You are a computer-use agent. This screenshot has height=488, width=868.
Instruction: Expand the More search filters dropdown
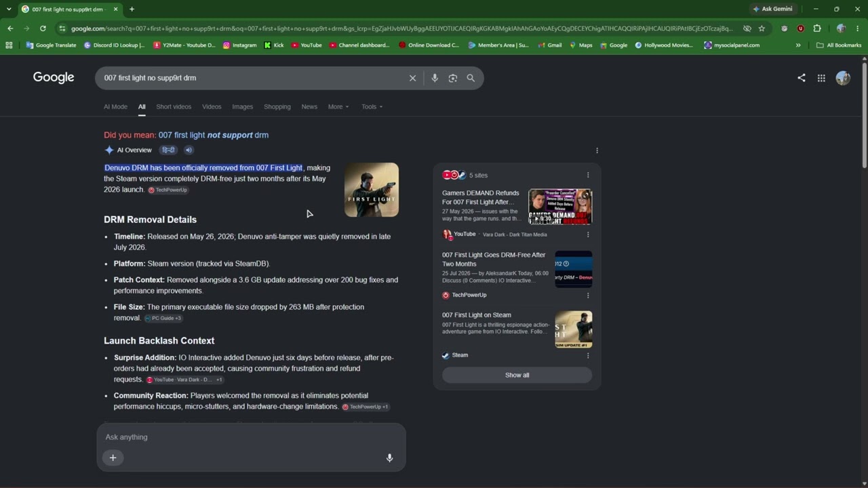tap(338, 106)
